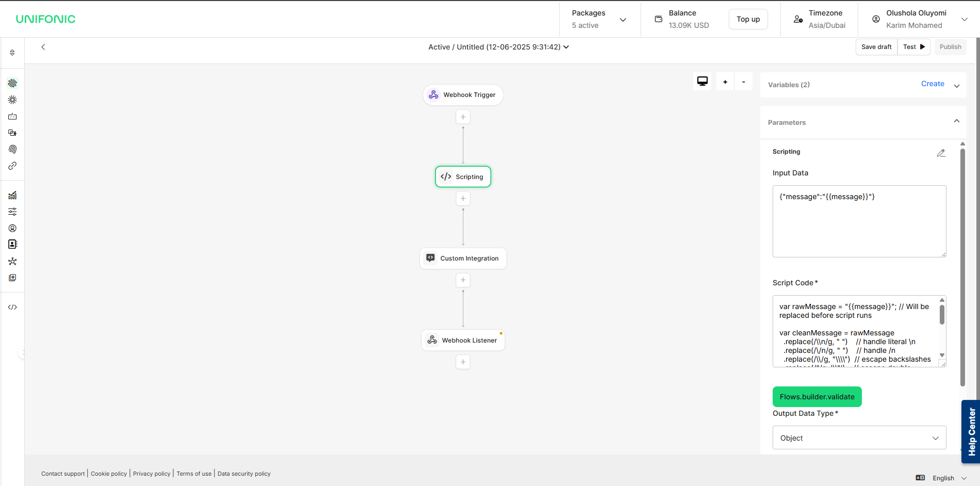Open the Output Data Type dropdown

pyautogui.click(x=859, y=438)
